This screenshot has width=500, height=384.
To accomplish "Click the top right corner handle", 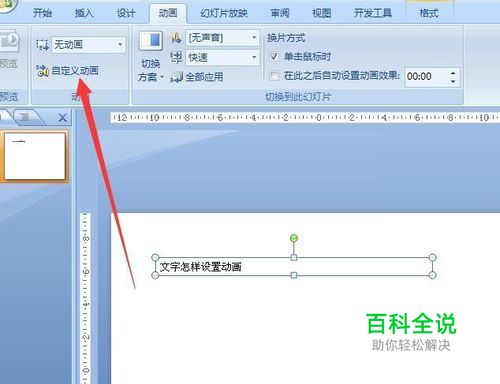I will click(x=432, y=257).
